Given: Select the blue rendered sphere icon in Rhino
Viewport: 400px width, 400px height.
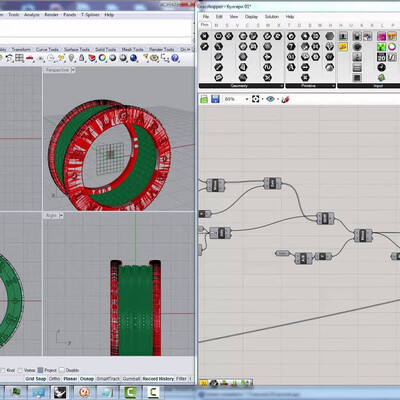Looking at the screenshot, I should [134, 58].
